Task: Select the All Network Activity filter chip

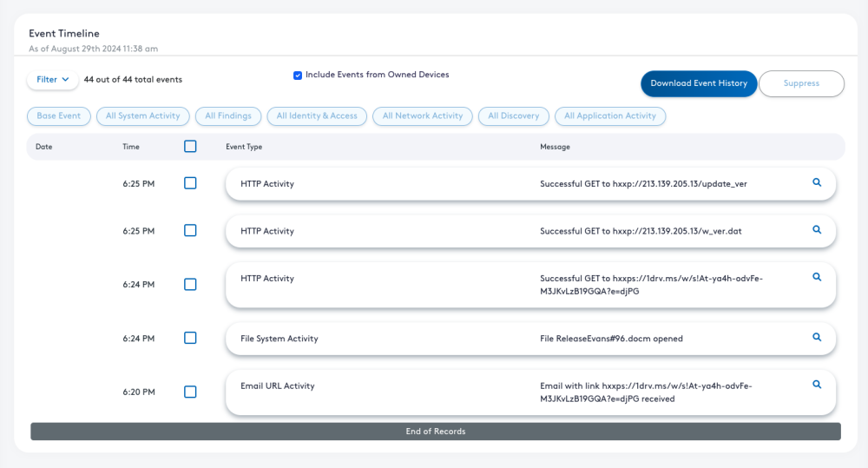Action: coord(423,115)
